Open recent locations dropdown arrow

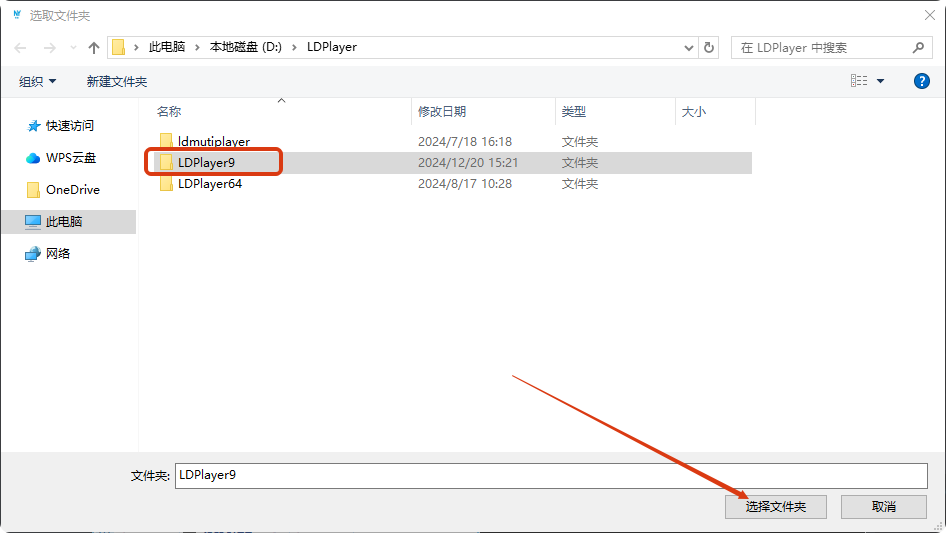(x=72, y=47)
